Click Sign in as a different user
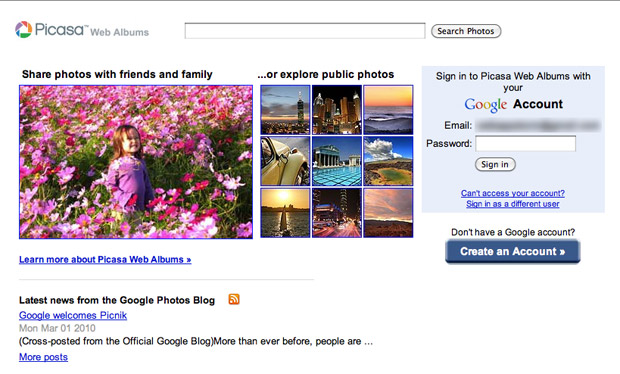 (x=512, y=204)
